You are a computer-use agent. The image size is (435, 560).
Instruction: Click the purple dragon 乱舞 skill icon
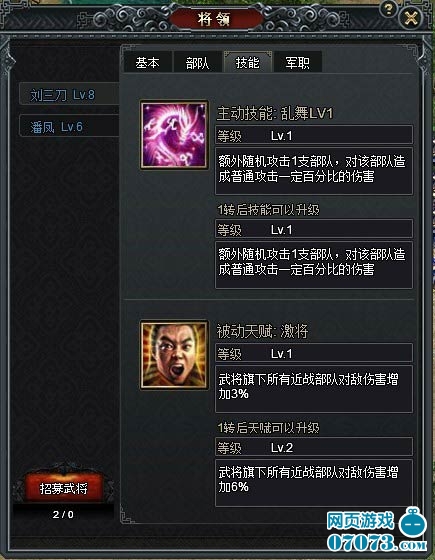174,134
